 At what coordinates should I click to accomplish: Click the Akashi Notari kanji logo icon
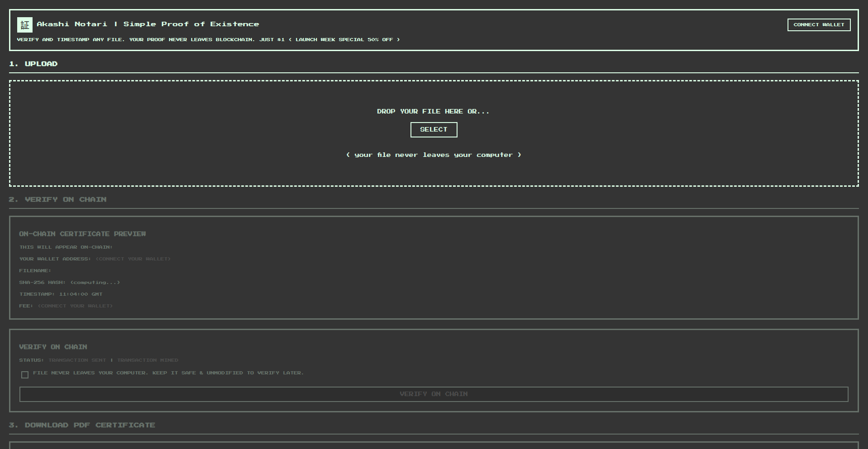pyautogui.click(x=25, y=25)
